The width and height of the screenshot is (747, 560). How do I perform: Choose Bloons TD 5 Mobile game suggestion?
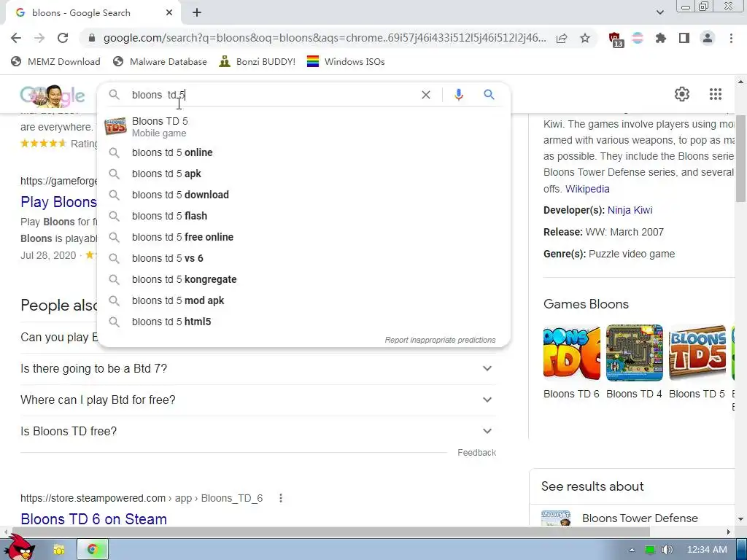[x=303, y=127]
